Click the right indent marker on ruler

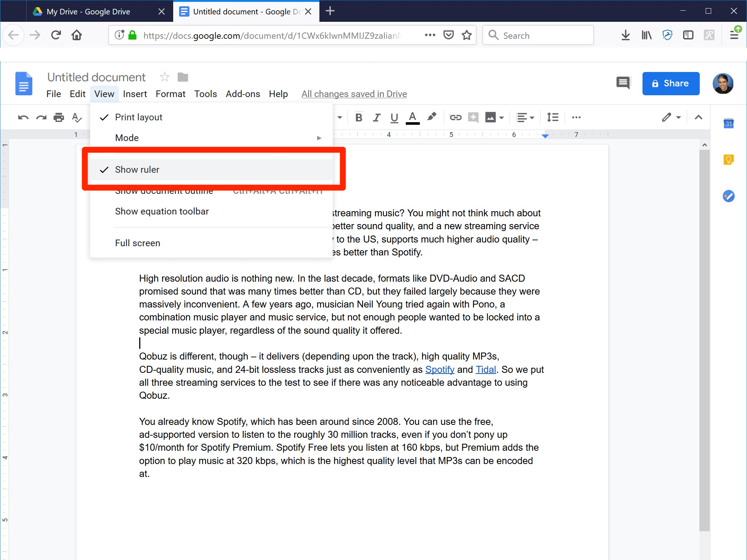click(545, 136)
